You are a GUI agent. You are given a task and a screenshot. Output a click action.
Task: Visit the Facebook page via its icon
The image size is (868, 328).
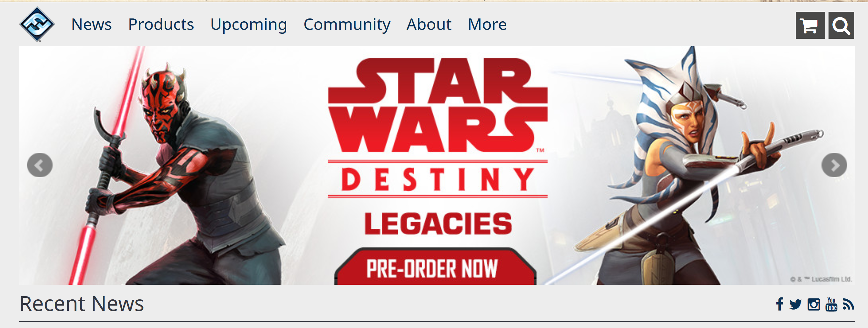(779, 304)
